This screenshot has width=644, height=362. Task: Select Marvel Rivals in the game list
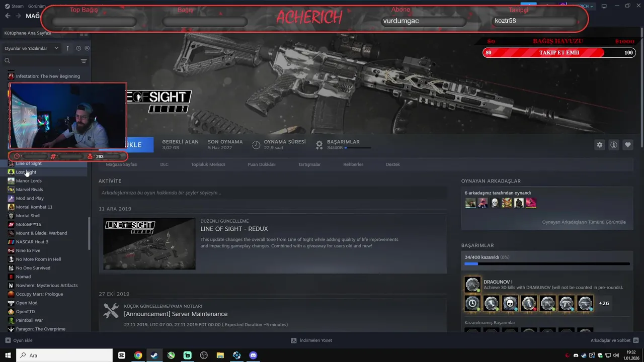pyautogui.click(x=29, y=190)
